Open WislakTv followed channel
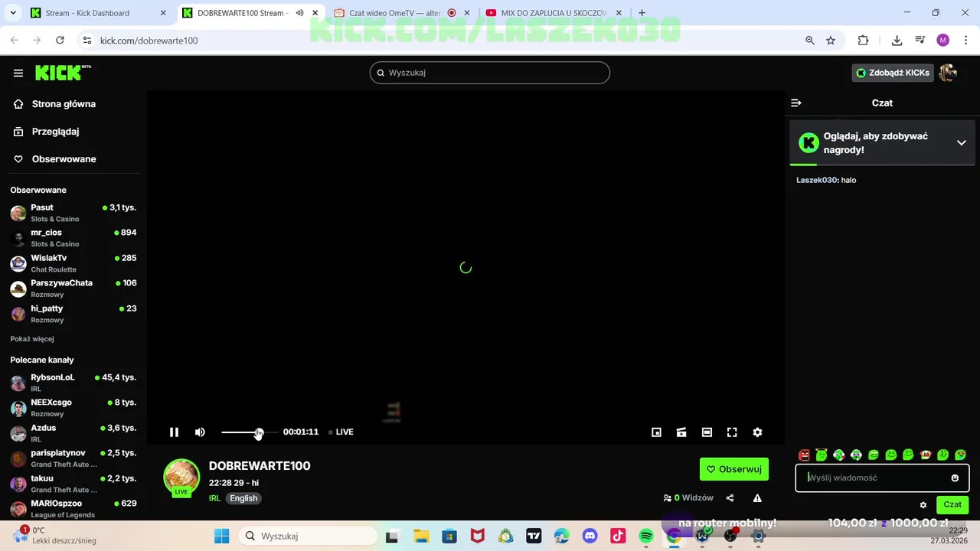The height and width of the screenshot is (551, 980). (73, 263)
